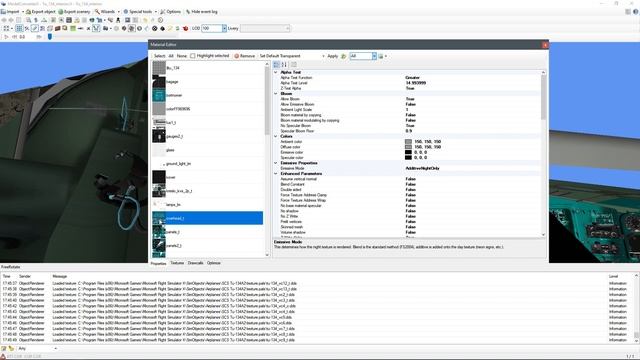Image resolution: width=640 pixels, height=360 pixels.
Task: Click the red teapot icon in the toolbar
Action: (185, 29)
